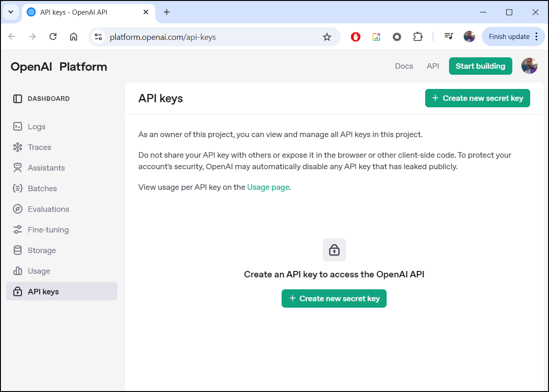Click the address bar URL field
This screenshot has width=549, height=392.
pos(206,37)
